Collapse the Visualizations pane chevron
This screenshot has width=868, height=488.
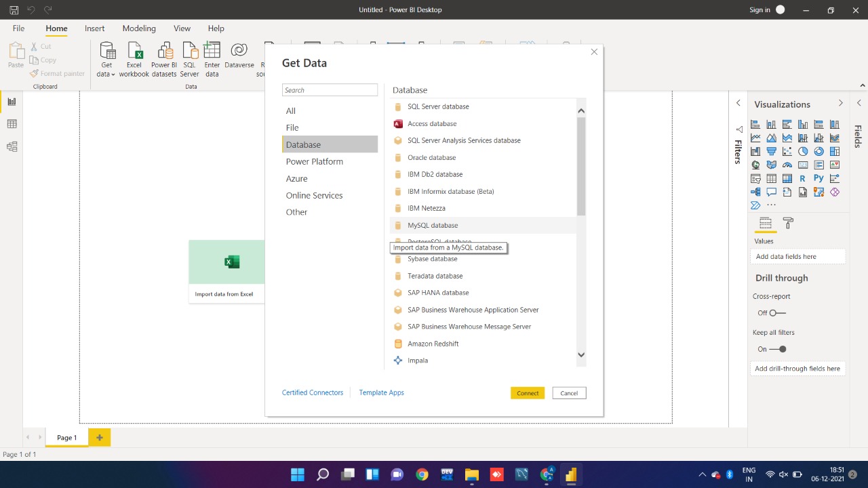(x=841, y=103)
